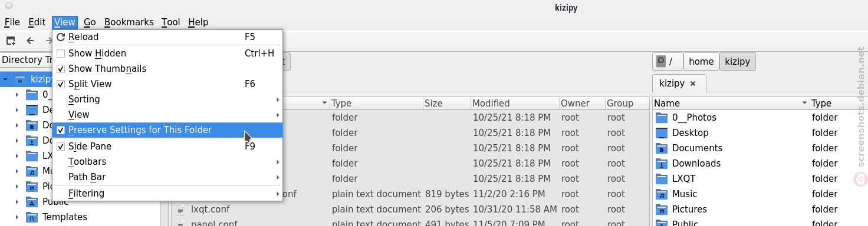Viewport: 868px width, 226px height.
Task: Click the home path bar button
Action: point(701,61)
